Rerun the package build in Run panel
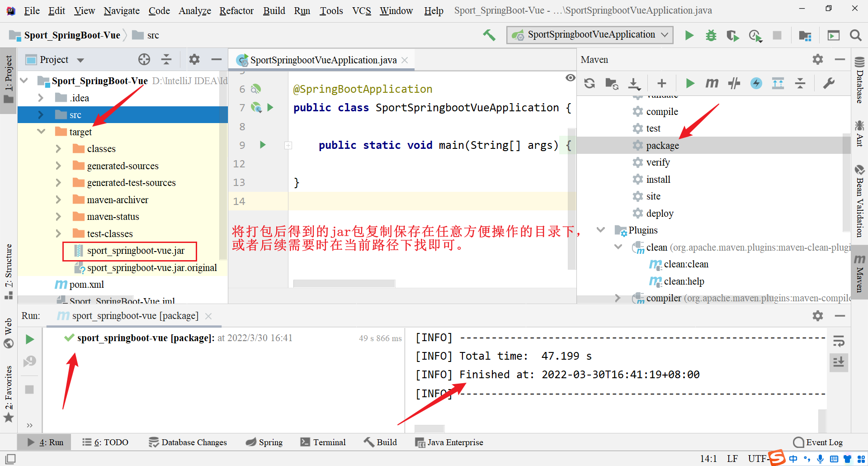 [x=30, y=339]
